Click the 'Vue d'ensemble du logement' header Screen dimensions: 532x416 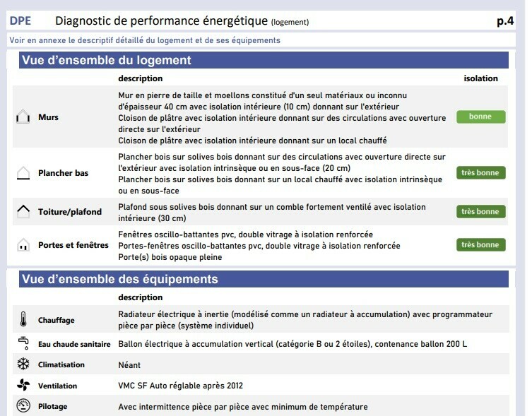pos(106,61)
